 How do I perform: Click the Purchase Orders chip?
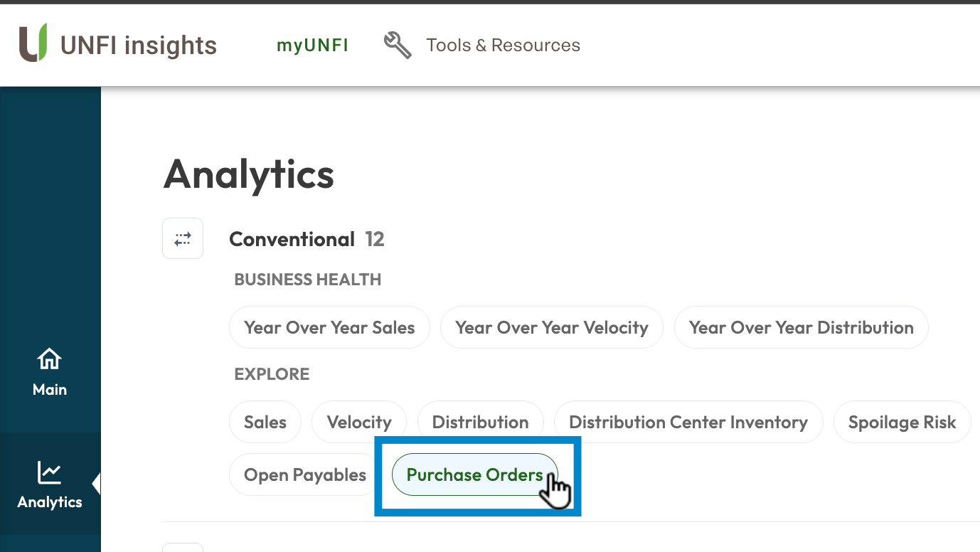[475, 474]
